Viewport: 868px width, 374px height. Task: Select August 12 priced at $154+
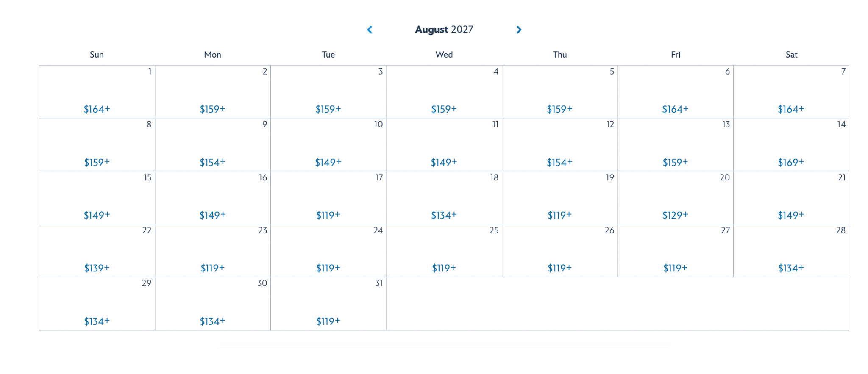pyautogui.click(x=559, y=145)
